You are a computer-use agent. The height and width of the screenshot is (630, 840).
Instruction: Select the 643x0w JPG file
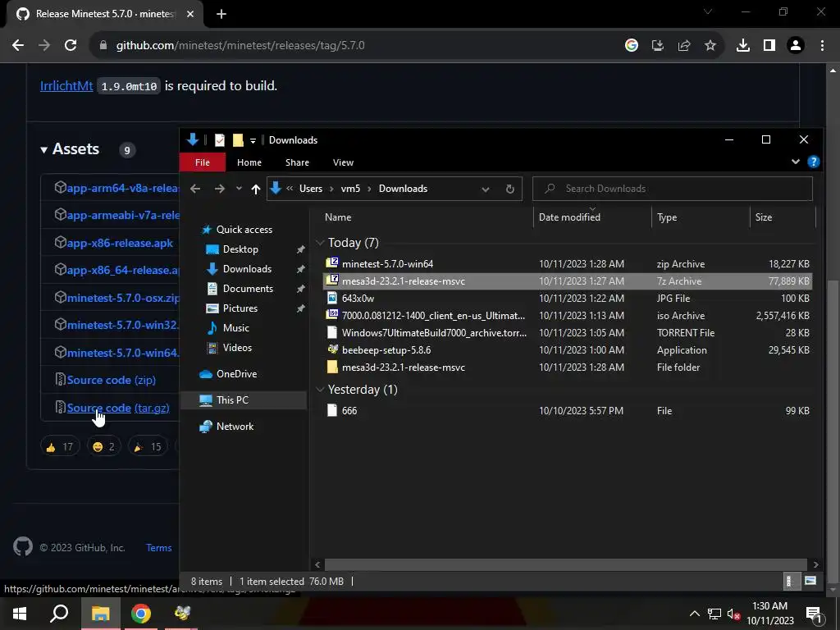click(568, 299)
